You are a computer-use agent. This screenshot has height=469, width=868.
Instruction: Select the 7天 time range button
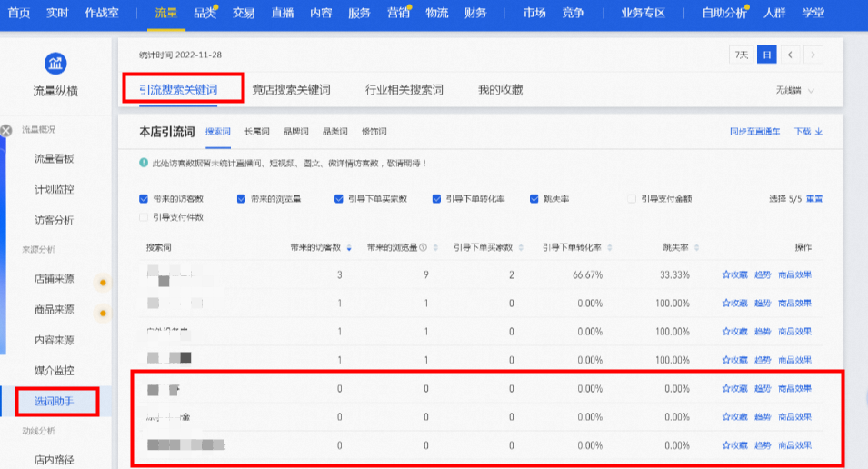[x=742, y=55]
